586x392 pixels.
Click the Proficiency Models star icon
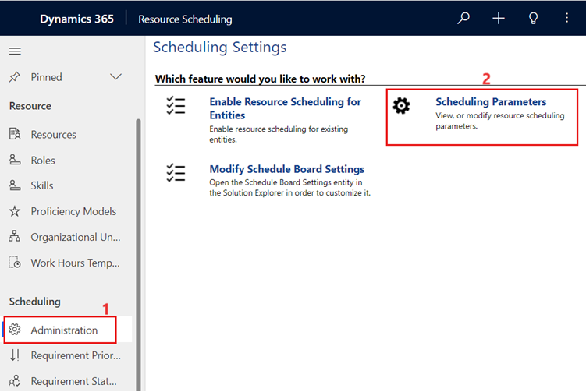coord(15,211)
